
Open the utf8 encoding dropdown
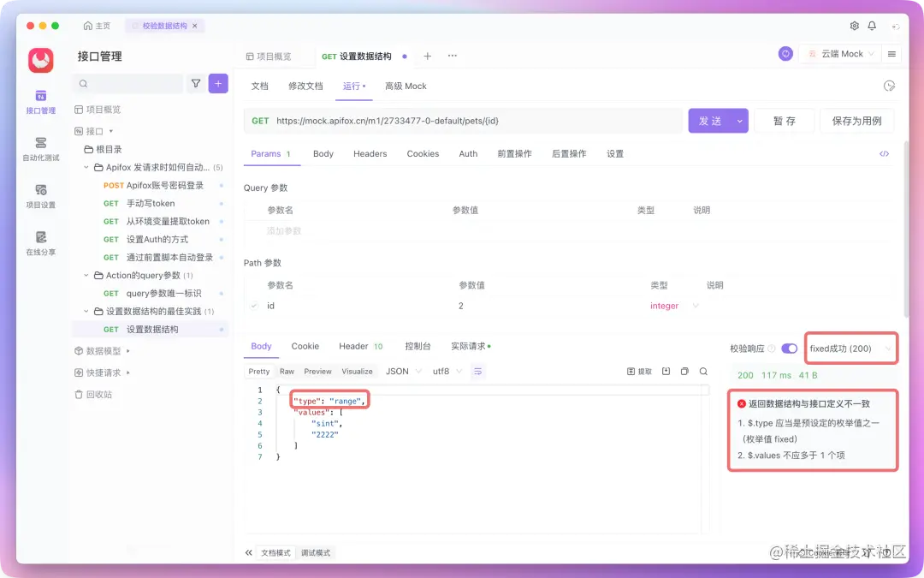[445, 371]
